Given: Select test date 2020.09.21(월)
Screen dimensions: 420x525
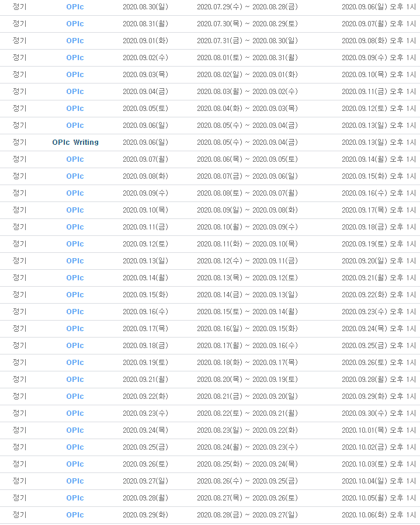Looking at the screenshot, I should 145,380.
